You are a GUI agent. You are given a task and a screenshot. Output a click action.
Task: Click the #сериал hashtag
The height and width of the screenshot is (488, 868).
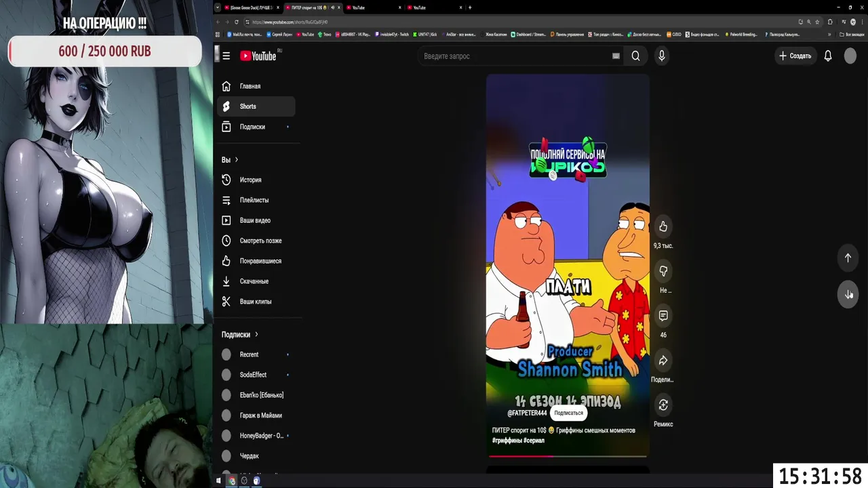click(534, 441)
